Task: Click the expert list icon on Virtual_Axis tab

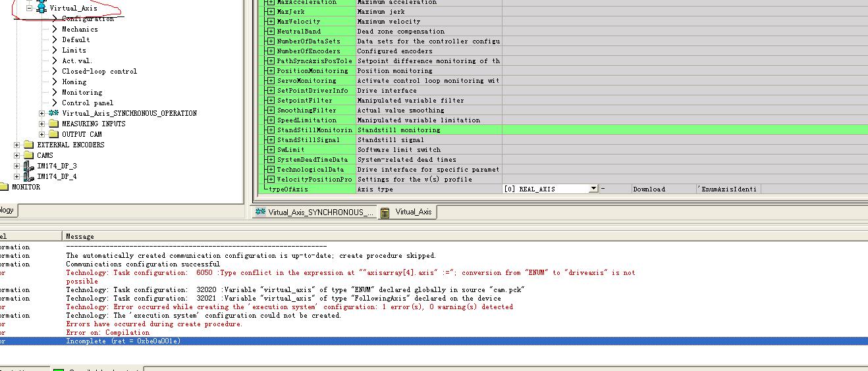Action: pos(385,212)
